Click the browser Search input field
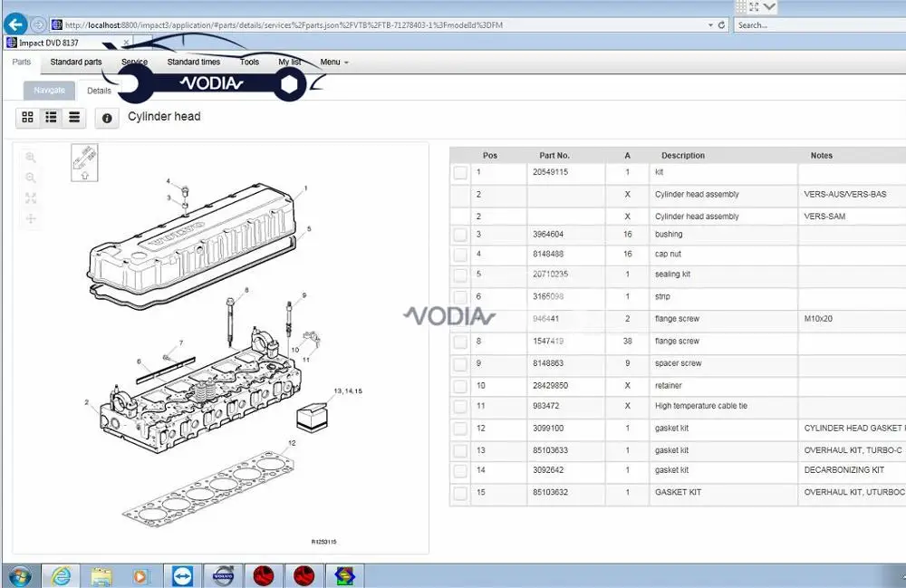 point(819,25)
